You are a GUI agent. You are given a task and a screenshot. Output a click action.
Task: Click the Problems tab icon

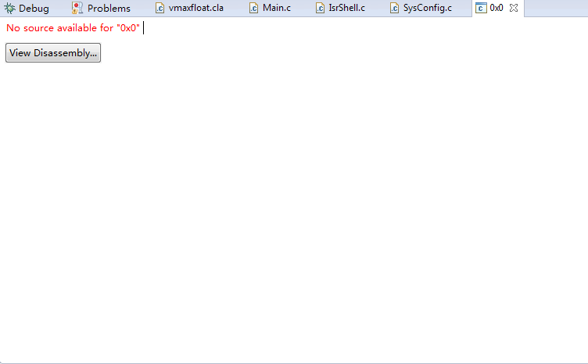[77, 8]
